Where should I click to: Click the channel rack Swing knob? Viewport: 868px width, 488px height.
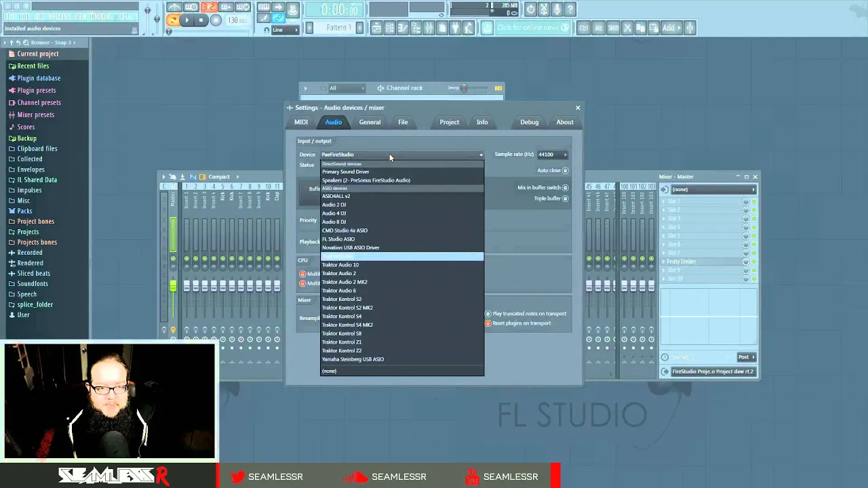click(x=465, y=87)
